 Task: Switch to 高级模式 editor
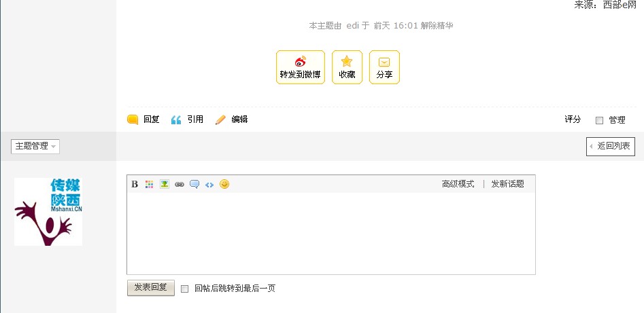pos(458,184)
